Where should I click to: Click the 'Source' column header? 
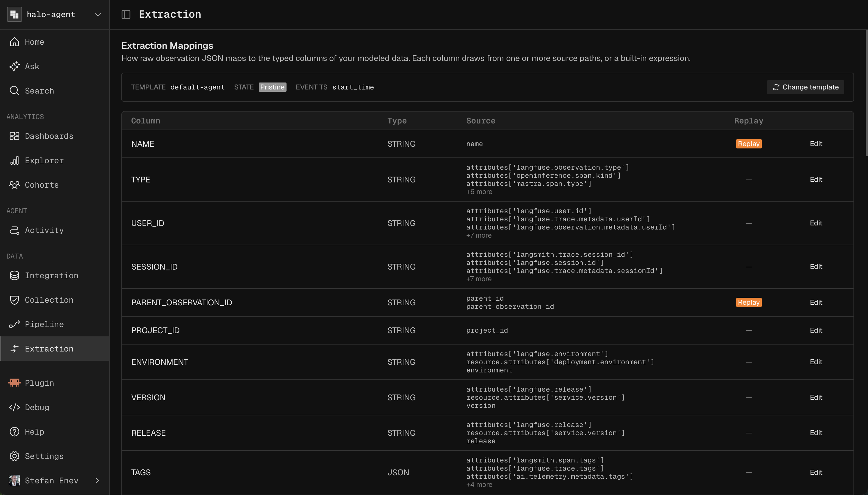pyautogui.click(x=481, y=121)
